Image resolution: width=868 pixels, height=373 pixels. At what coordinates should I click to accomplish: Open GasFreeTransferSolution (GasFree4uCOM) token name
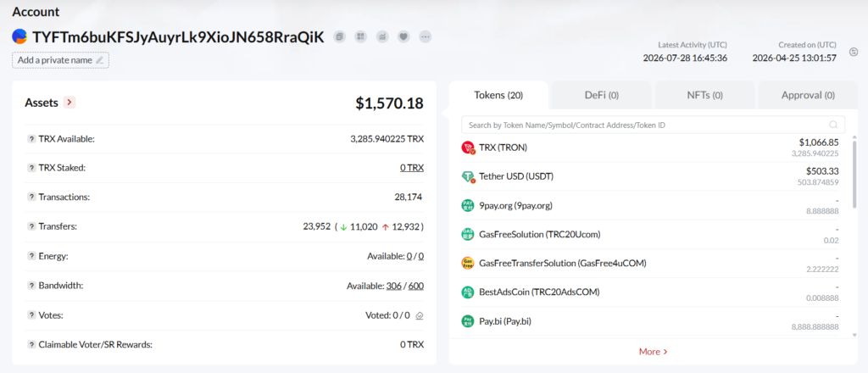coord(563,264)
